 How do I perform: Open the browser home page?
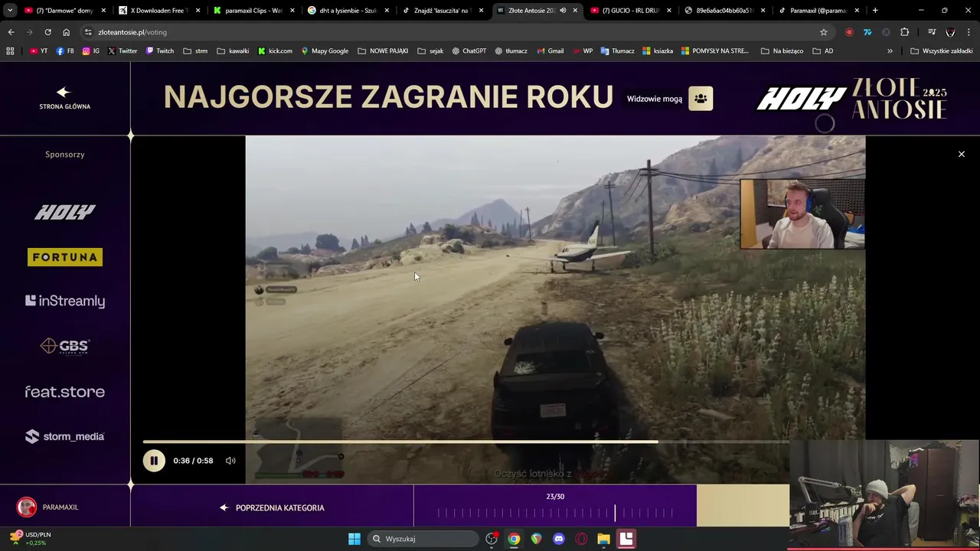pyautogui.click(x=66, y=32)
